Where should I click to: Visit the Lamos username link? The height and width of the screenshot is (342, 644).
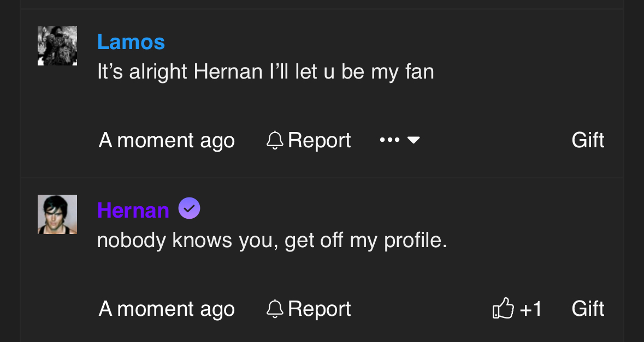[x=131, y=42]
